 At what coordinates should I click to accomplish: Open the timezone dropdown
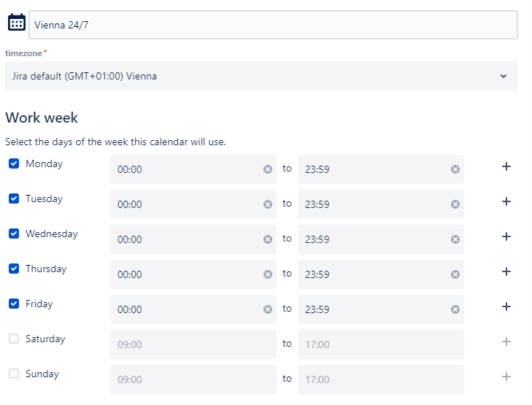(x=261, y=76)
